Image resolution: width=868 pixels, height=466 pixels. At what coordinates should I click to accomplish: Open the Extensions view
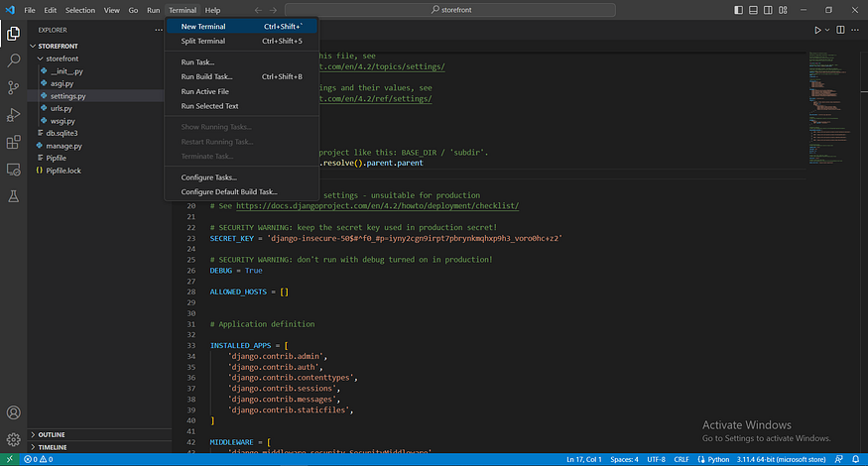[x=14, y=143]
